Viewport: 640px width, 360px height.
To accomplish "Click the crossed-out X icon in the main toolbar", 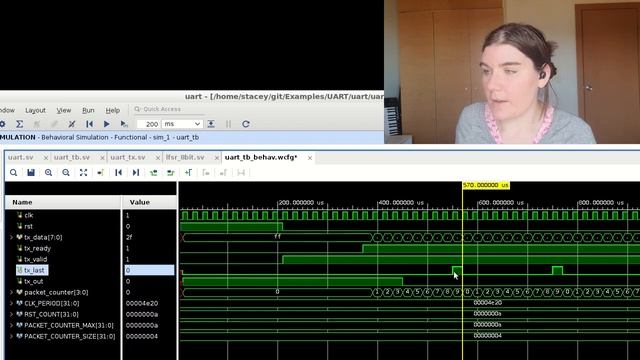I will [x=72, y=124].
